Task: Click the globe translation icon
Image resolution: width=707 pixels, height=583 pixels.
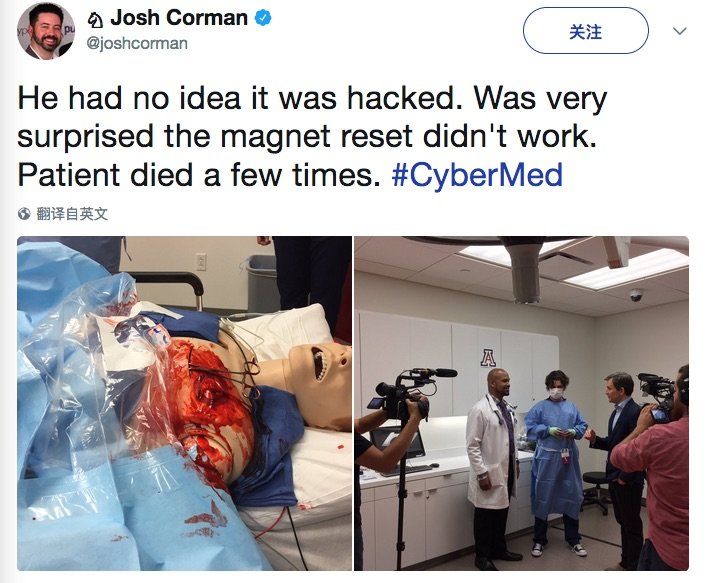Action: [x=24, y=213]
